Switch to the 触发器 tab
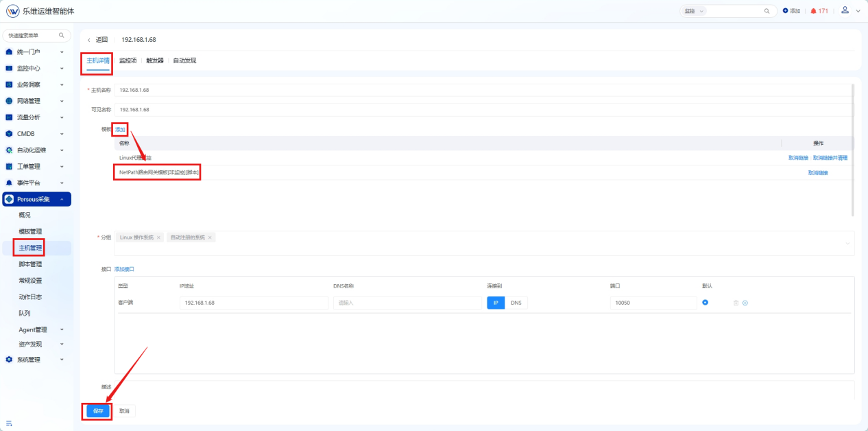Image resolution: width=868 pixels, height=431 pixels. click(x=155, y=60)
